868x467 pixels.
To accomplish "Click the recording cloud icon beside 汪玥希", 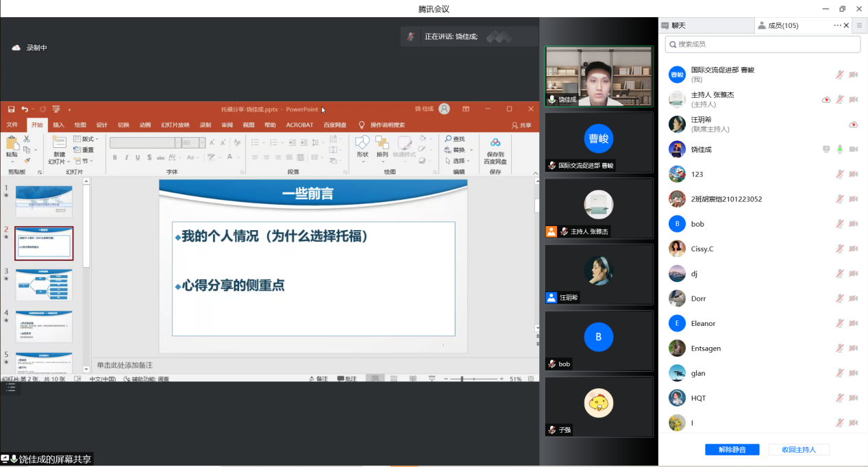I will [x=853, y=125].
